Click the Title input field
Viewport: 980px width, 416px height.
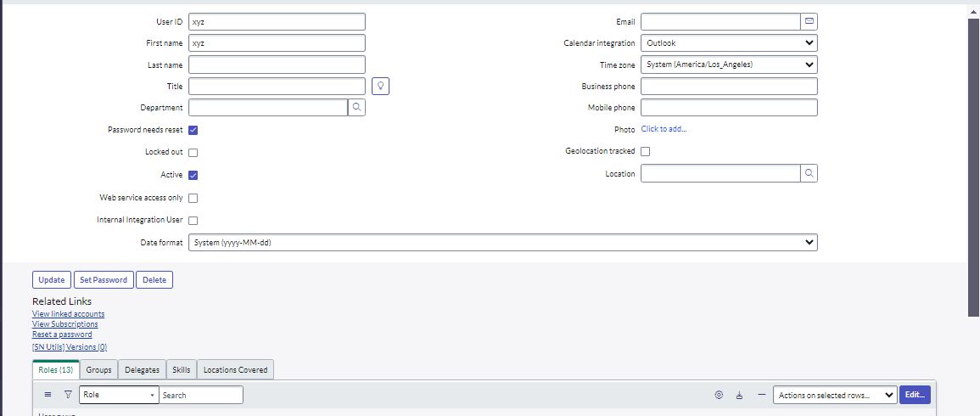tap(277, 87)
